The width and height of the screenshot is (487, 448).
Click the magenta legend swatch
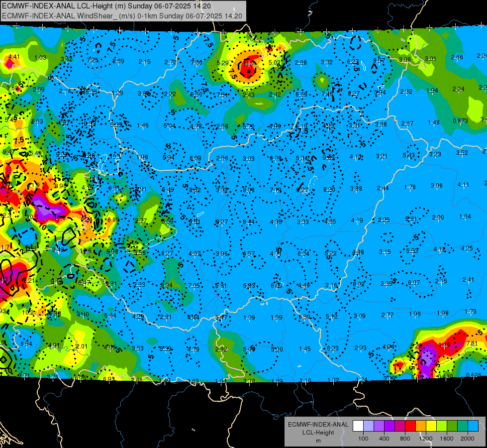(400, 426)
